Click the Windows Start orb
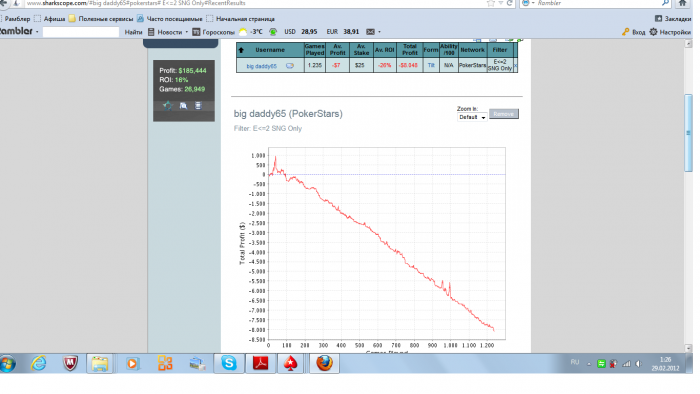 pos(8,363)
